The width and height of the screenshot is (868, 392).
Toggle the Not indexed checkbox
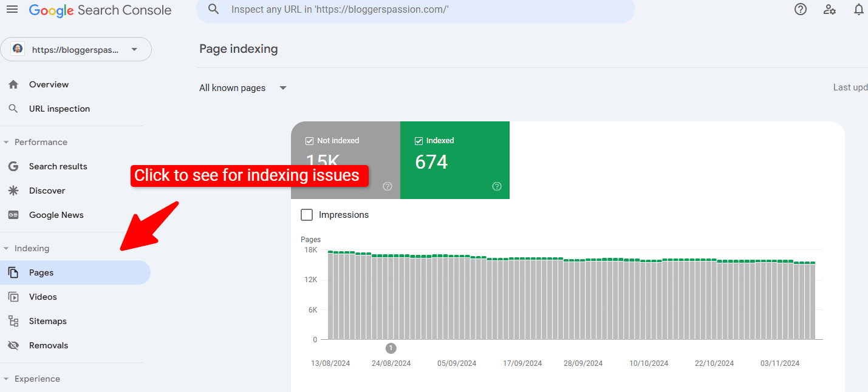pyautogui.click(x=309, y=141)
